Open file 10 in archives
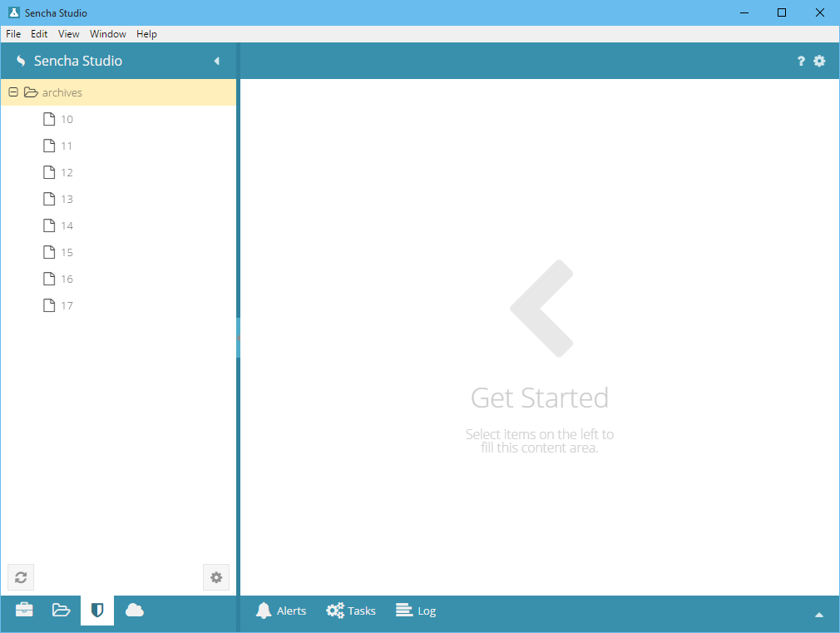 [x=118, y=119]
